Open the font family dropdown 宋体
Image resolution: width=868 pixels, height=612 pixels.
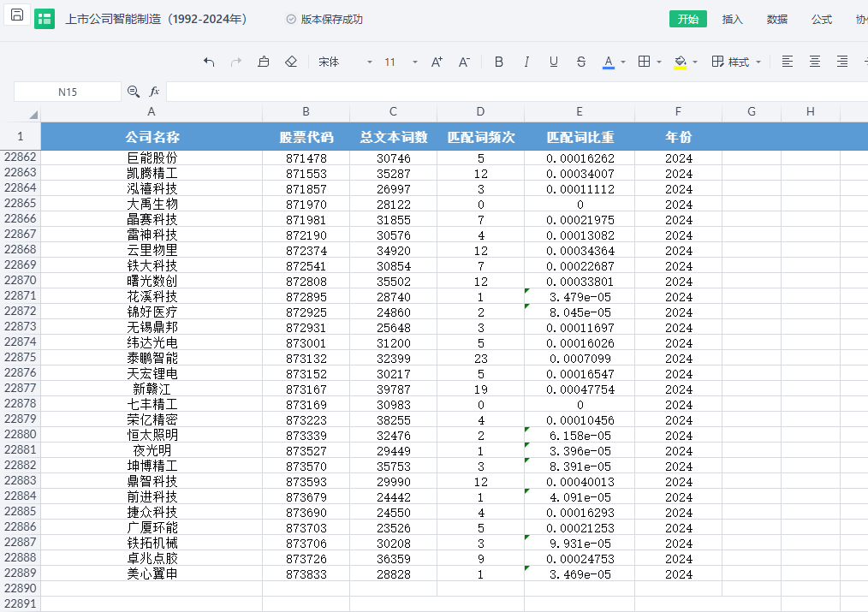point(345,62)
